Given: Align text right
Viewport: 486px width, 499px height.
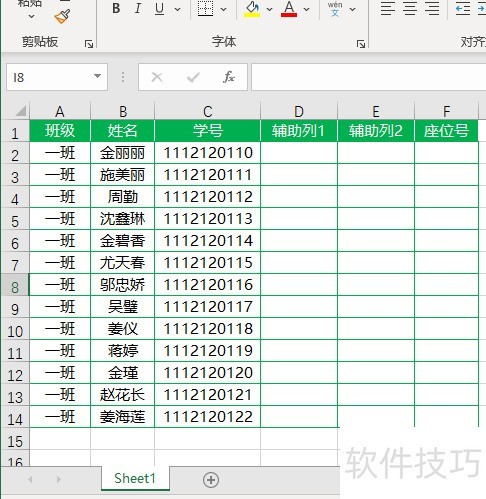Looking at the screenshot, I should (x=432, y=9).
